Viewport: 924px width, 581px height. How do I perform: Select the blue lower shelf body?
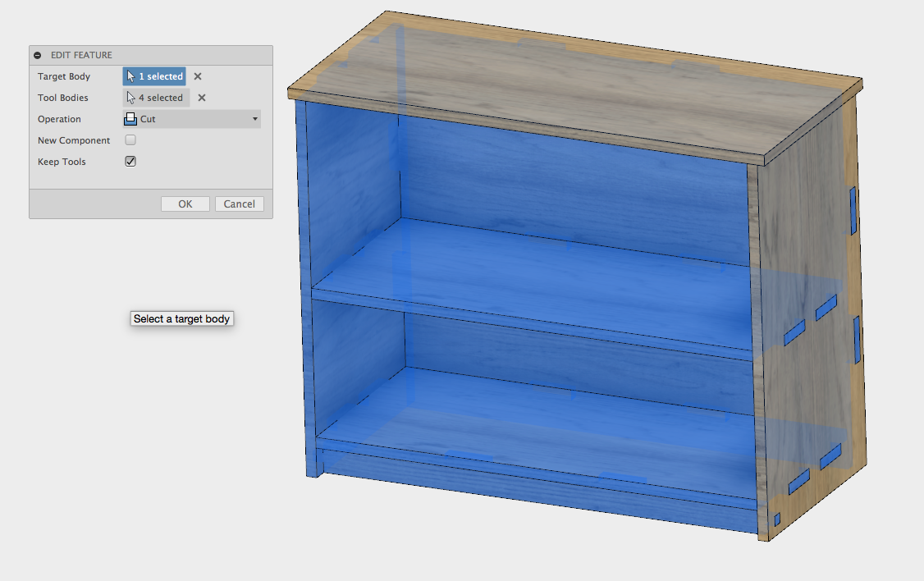509,402
